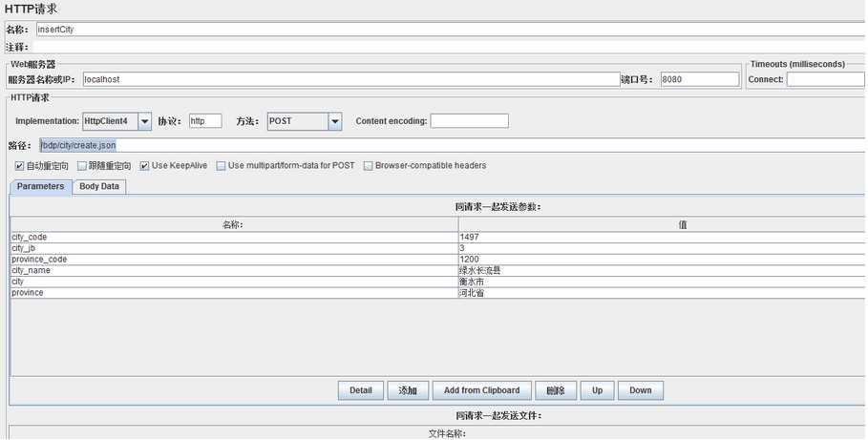
Task: Select the value cell 绿水长流县
Action: (x=663, y=271)
